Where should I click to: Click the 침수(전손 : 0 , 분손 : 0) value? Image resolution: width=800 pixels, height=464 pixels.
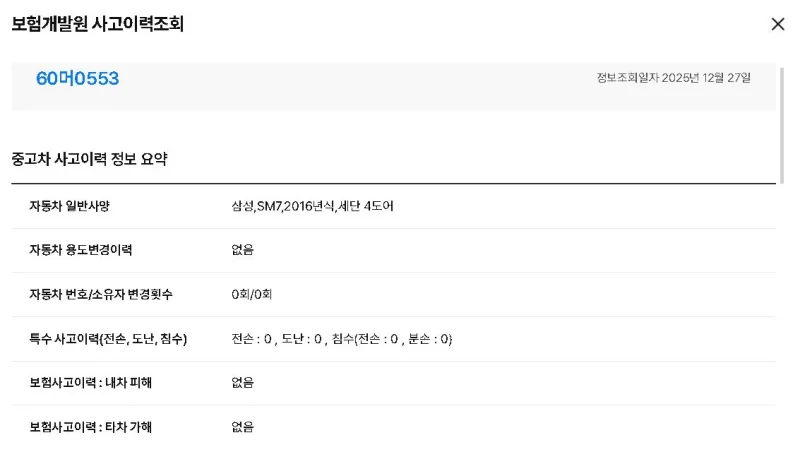[392, 339]
